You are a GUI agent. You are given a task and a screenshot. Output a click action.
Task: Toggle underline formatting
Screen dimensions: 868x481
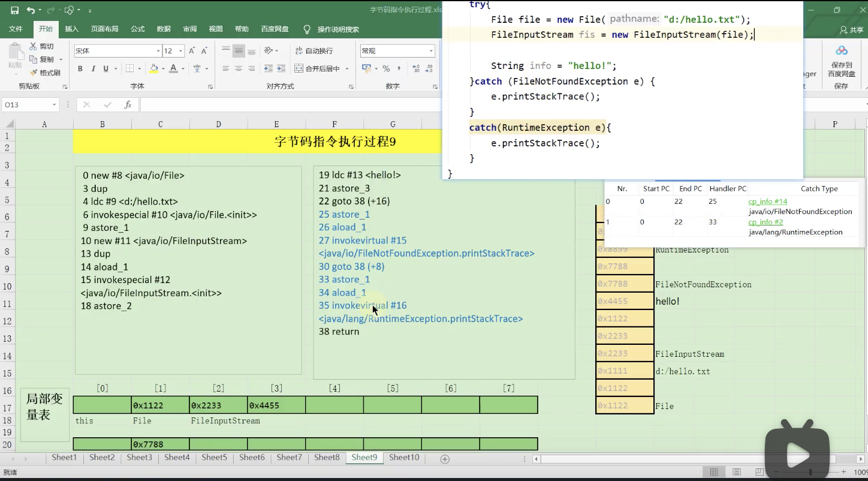(106, 69)
